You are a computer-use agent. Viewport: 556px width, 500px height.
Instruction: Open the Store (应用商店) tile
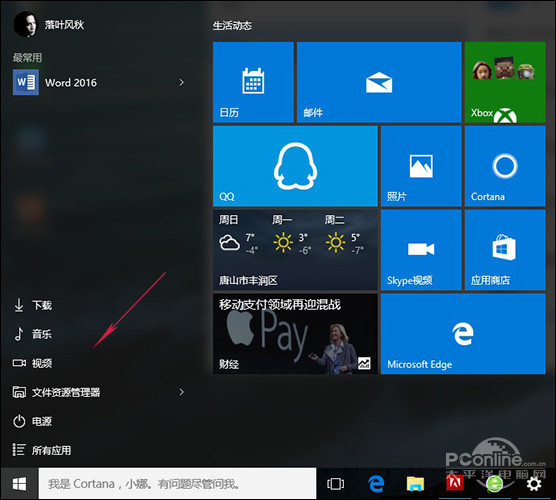(505, 250)
